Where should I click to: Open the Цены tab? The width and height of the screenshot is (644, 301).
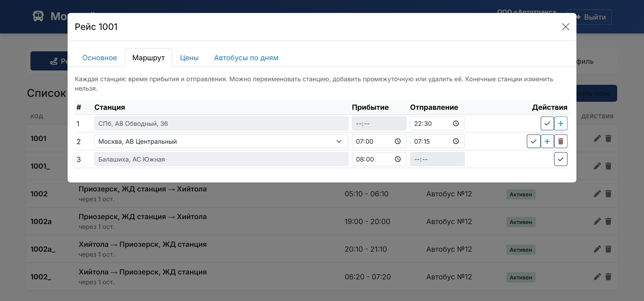coord(189,58)
